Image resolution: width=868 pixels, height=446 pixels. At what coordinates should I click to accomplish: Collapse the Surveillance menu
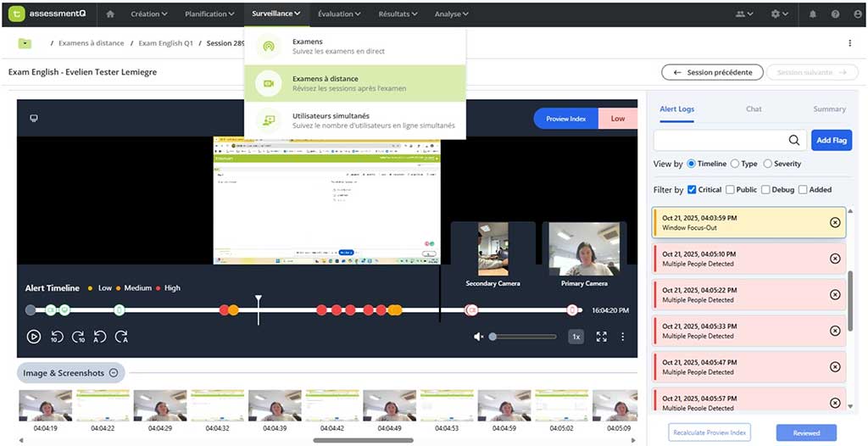[276, 14]
